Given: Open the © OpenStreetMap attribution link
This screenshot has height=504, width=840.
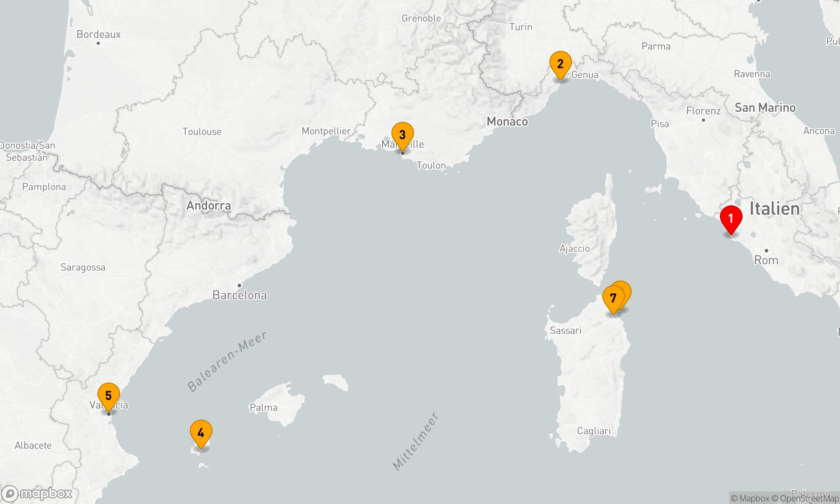Looking at the screenshot, I should click(x=806, y=498).
